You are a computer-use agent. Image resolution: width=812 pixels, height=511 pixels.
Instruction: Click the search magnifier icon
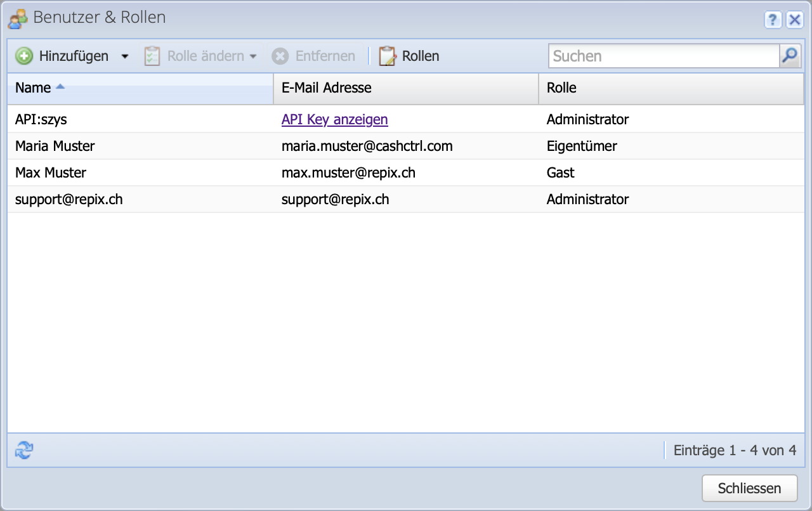(x=789, y=56)
